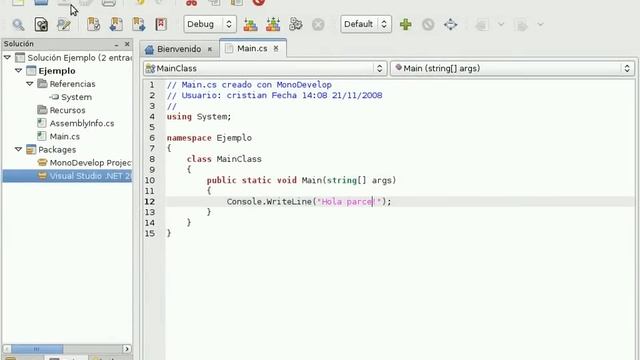
Task: Open the Default layout dropdown
Action: (x=366, y=24)
